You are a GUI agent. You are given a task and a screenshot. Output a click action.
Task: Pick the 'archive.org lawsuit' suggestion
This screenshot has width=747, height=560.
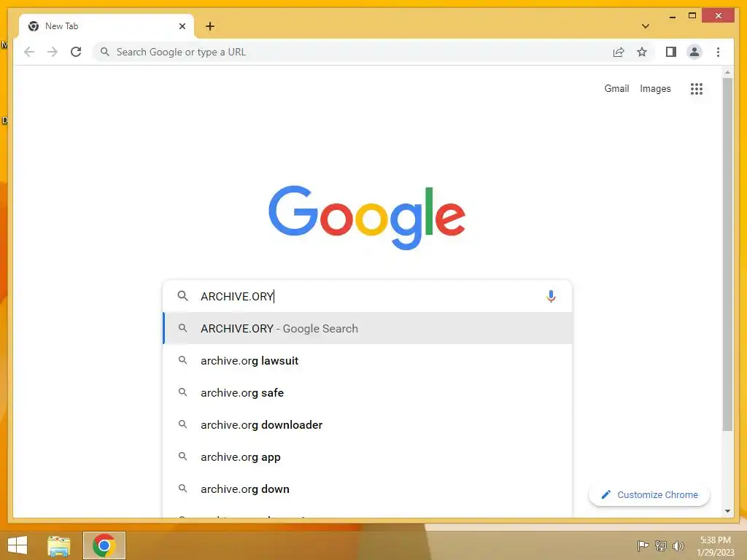click(368, 360)
